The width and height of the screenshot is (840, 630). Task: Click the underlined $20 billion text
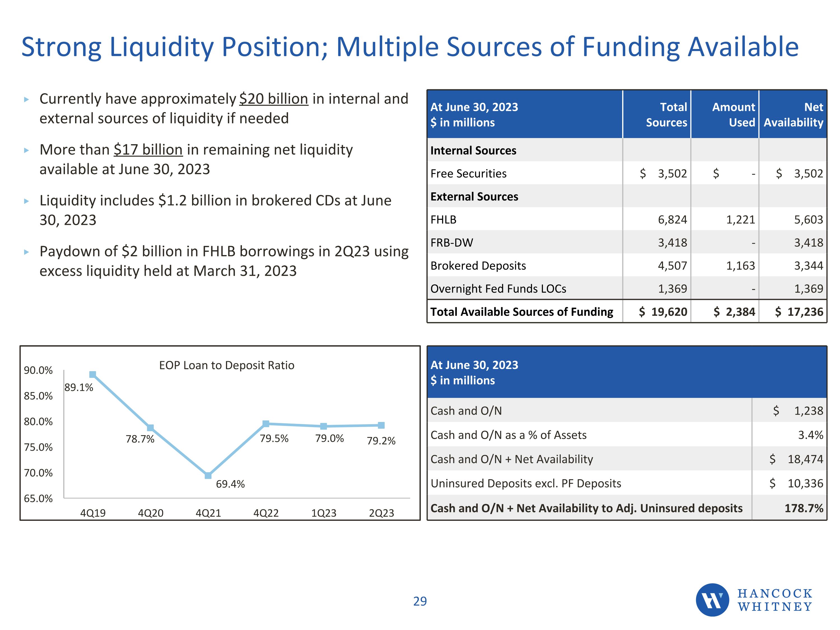coord(273,99)
